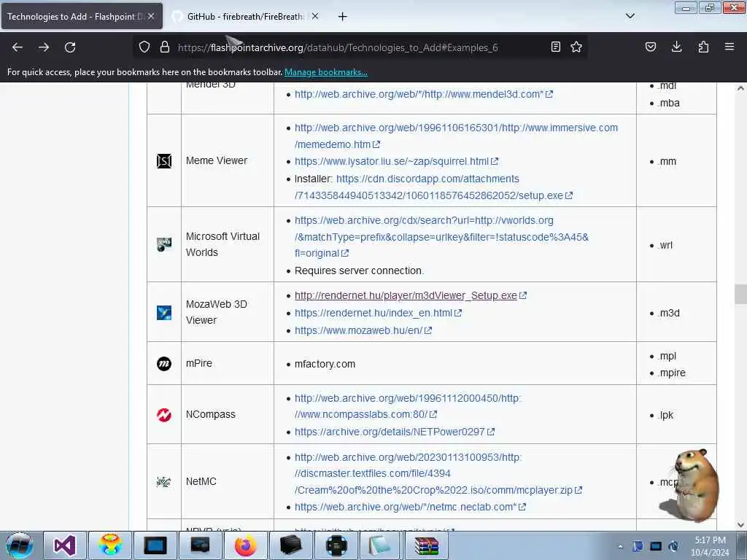Click the NetMC logo icon
747x560 pixels.
click(164, 482)
